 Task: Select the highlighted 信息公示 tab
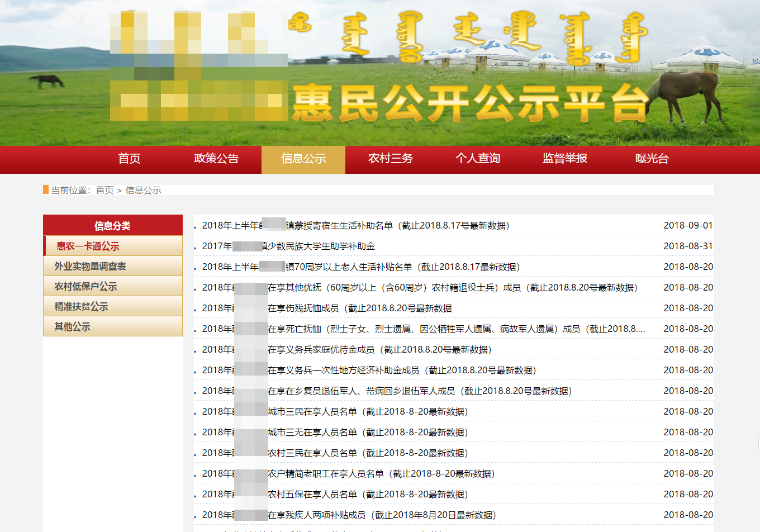coord(303,159)
